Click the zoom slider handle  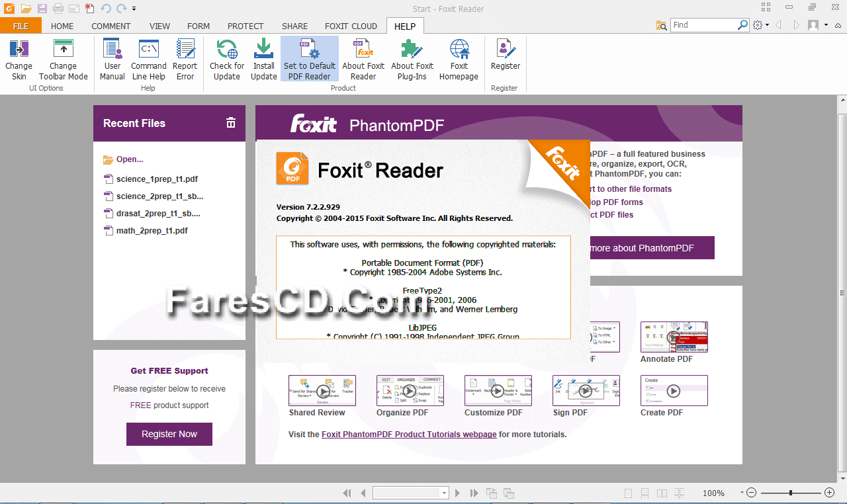(790, 493)
